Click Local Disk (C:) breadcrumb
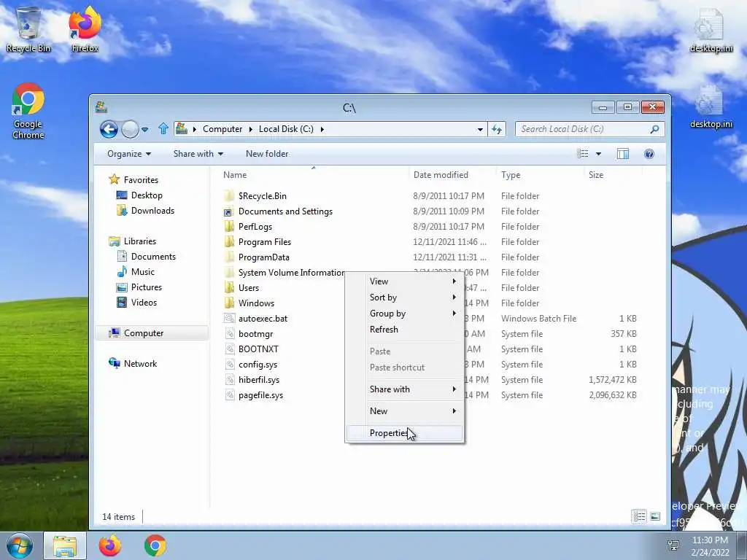747x560 pixels. 286,129
